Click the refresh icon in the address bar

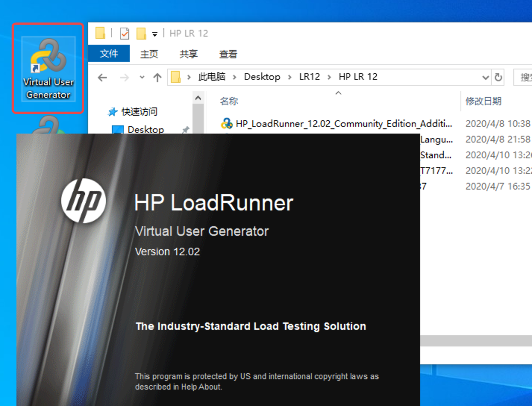[x=498, y=77]
